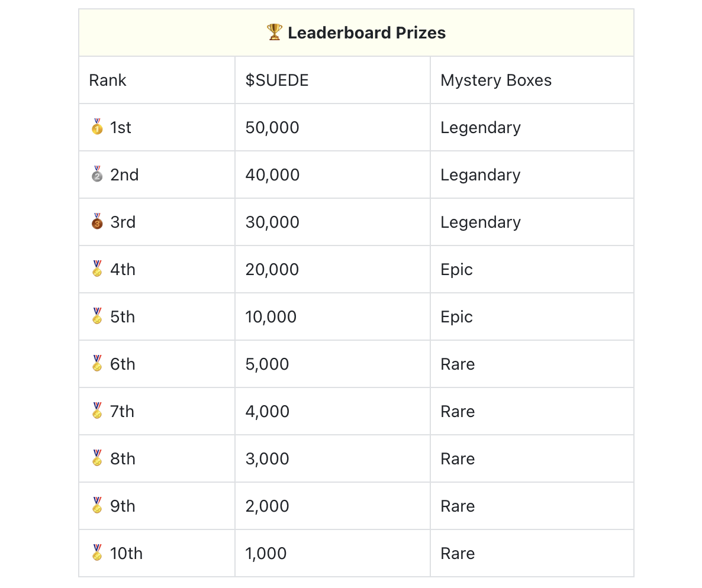Select the Leaderboard Prizes title text
This screenshot has width=702, height=588.
click(x=366, y=33)
